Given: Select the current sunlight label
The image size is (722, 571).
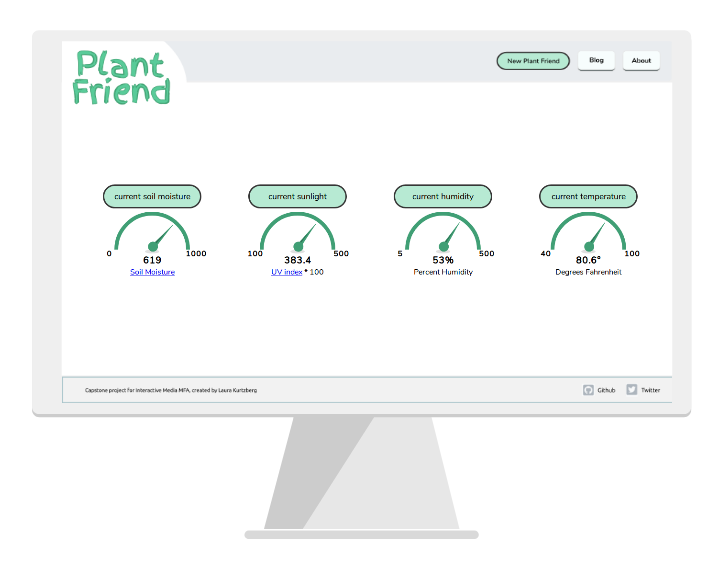Looking at the screenshot, I should click(x=297, y=197).
